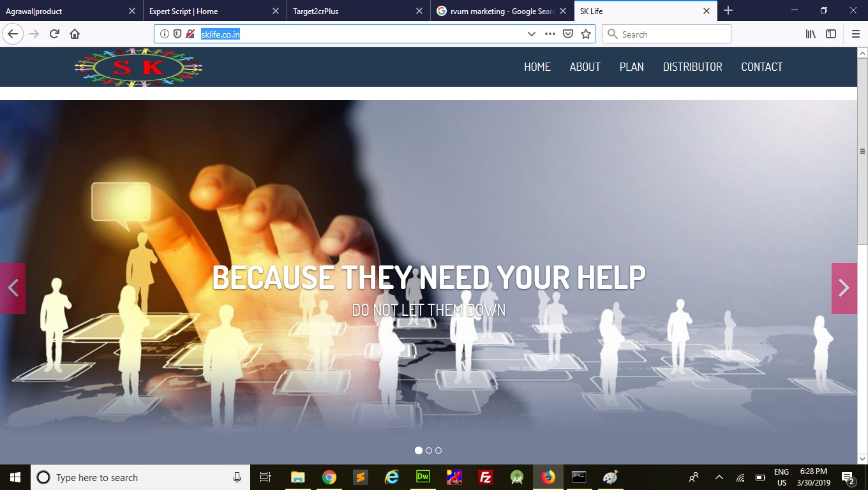Select the first slide indicator dot
This screenshot has height=490, width=868.
pos(419,450)
